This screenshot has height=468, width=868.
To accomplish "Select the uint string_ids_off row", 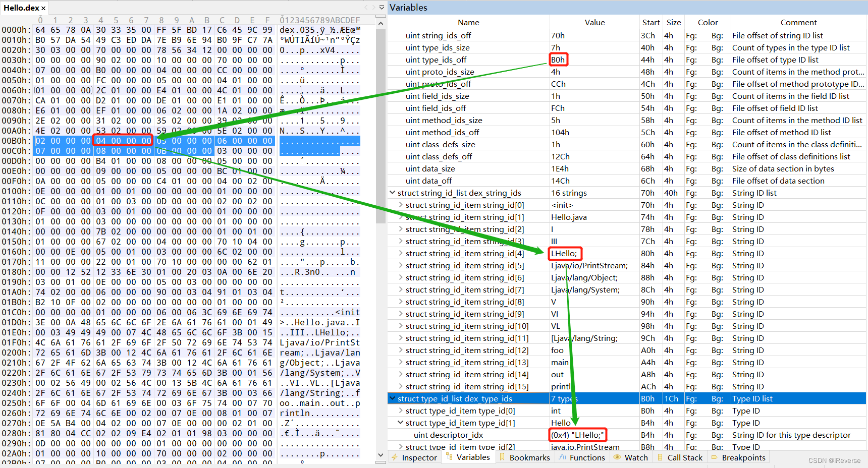I will click(627, 35).
